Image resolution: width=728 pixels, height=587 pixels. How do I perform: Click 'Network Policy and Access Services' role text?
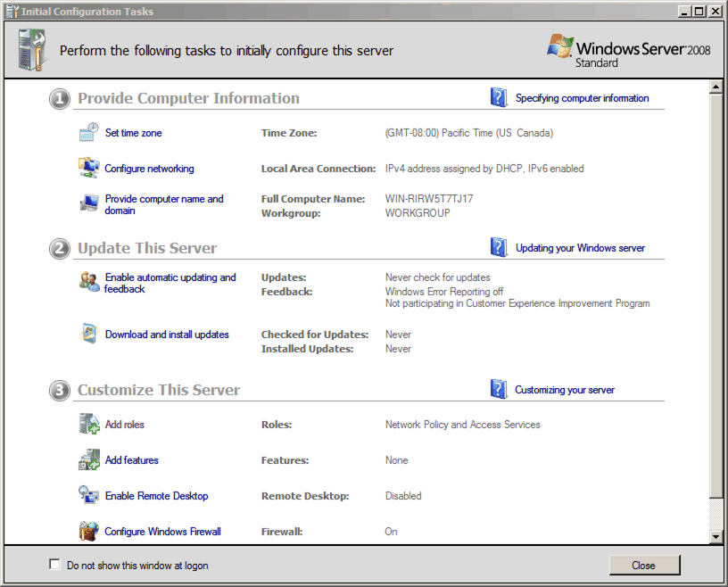[462, 425]
